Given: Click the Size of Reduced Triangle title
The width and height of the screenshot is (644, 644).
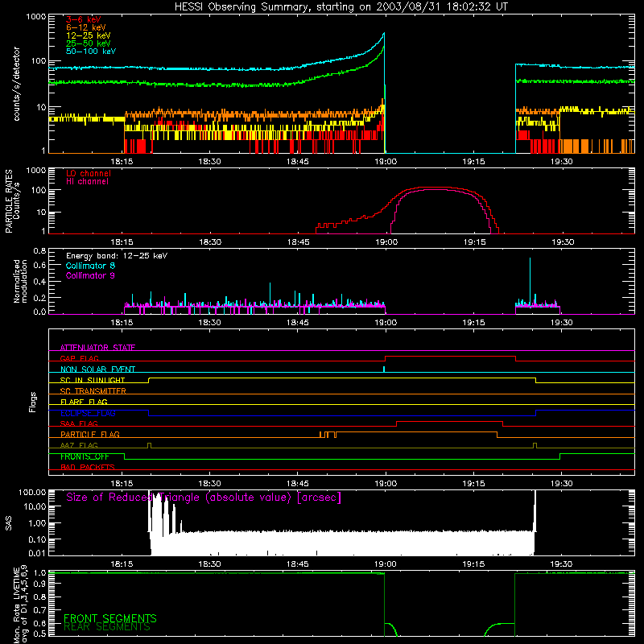Looking at the screenshot, I should click(204, 497).
